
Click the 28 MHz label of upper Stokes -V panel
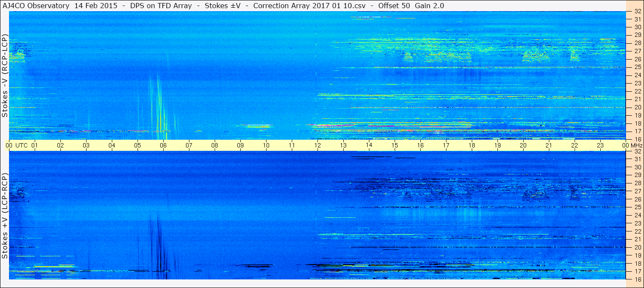(x=637, y=43)
